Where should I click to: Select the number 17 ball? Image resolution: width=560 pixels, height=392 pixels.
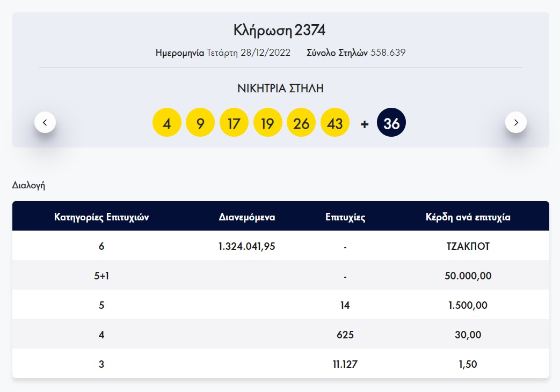235,122
